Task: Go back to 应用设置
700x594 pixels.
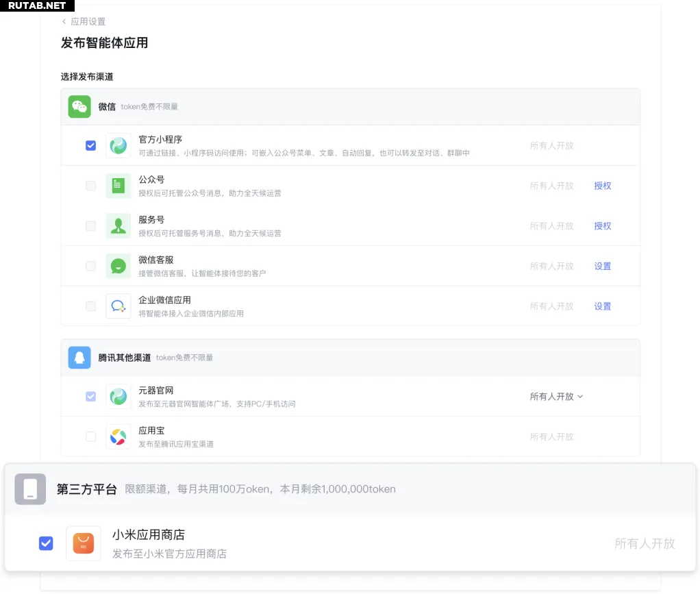Action: click(84, 22)
